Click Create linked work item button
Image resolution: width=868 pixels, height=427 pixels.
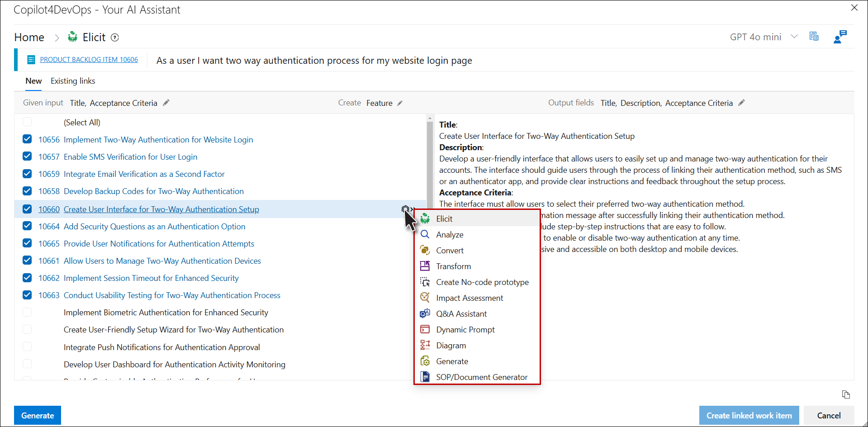pos(749,415)
